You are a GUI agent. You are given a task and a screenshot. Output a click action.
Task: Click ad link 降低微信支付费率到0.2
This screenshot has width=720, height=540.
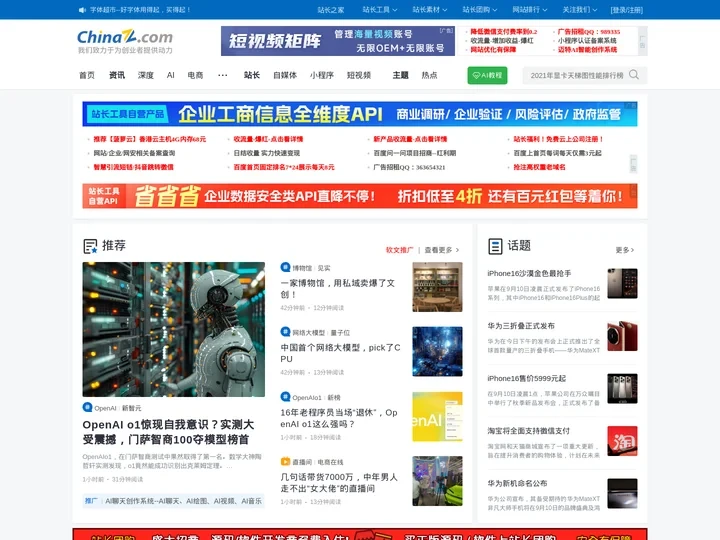[x=504, y=32]
